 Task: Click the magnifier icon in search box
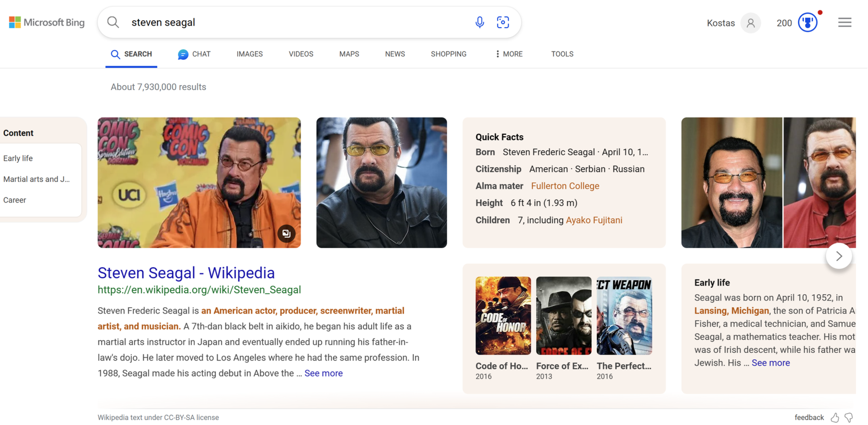tap(113, 22)
